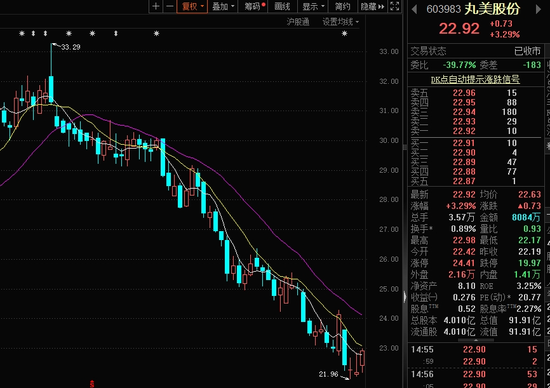The height and width of the screenshot is (388, 550).
Task: Click the 总值 value 91.91亿
Action: click(525, 320)
